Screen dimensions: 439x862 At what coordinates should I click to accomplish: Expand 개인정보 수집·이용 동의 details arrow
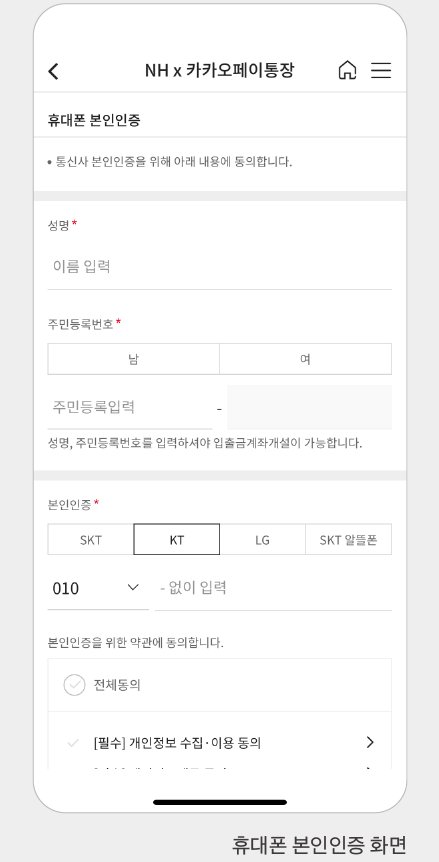point(370,743)
